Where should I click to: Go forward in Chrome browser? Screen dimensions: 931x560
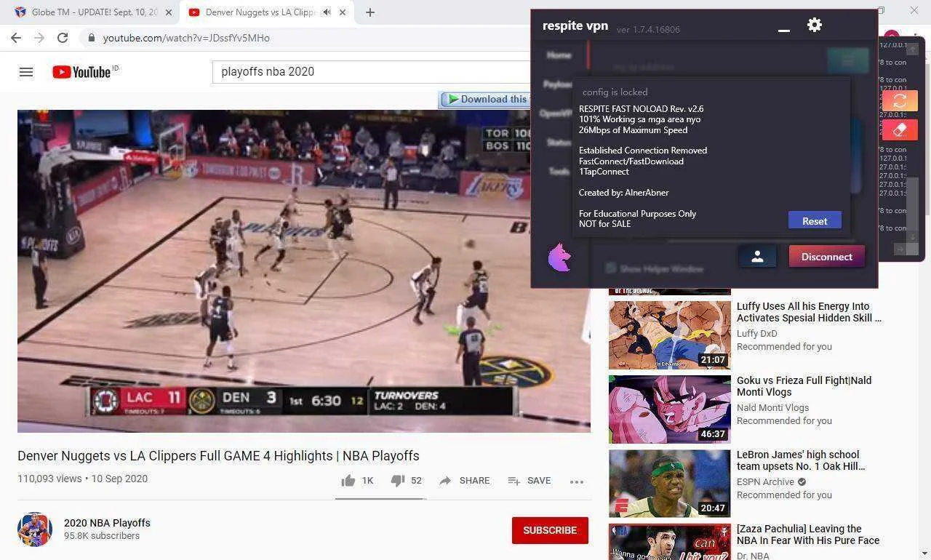coord(39,38)
